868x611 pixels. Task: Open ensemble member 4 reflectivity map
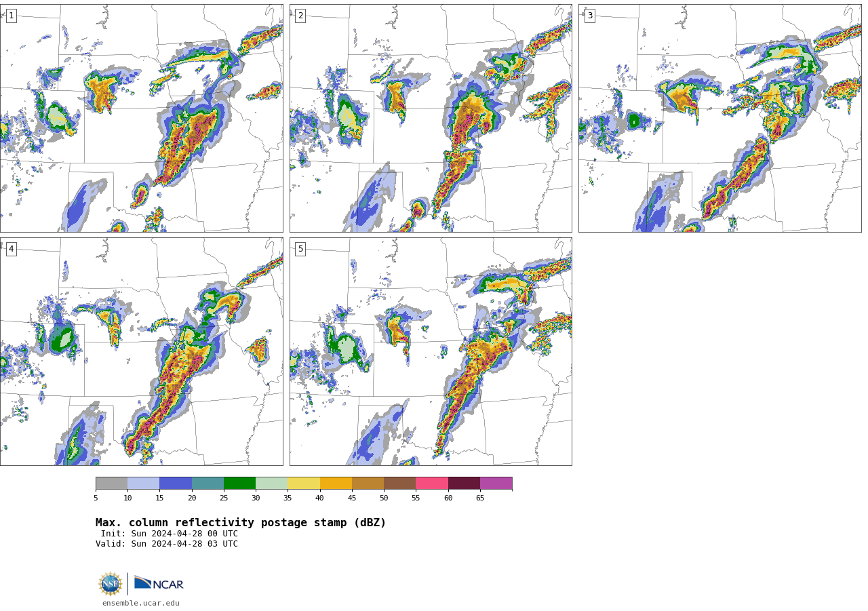tap(141, 351)
